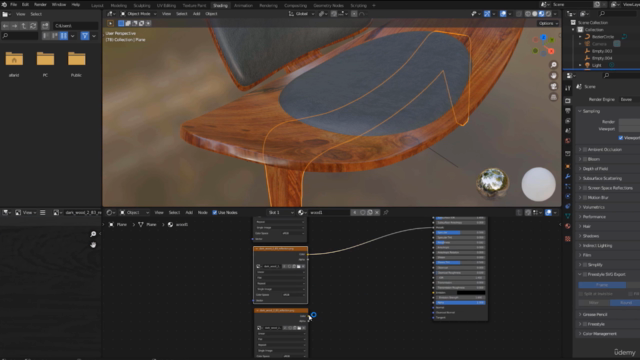Expand the Light item in outliner
The image size is (640, 360).
[x=580, y=65]
